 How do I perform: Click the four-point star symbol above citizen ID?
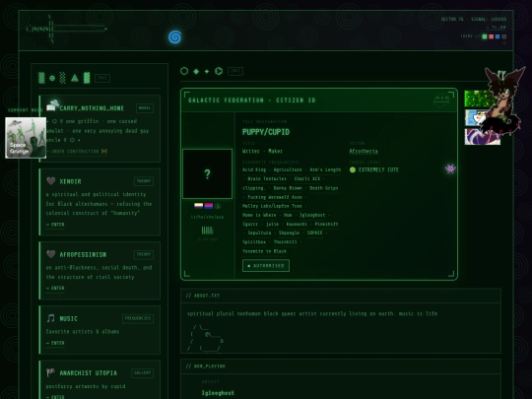point(207,71)
